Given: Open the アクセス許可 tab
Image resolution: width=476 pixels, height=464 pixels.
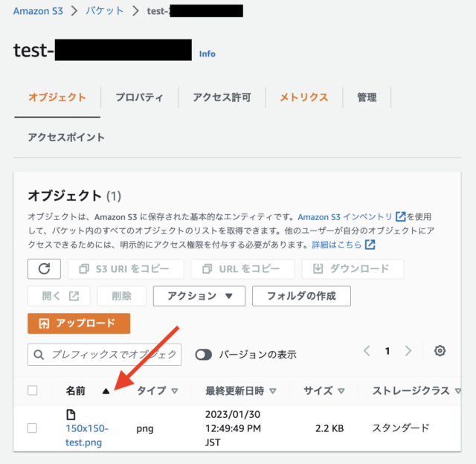Looking at the screenshot, I should [222, 97].
